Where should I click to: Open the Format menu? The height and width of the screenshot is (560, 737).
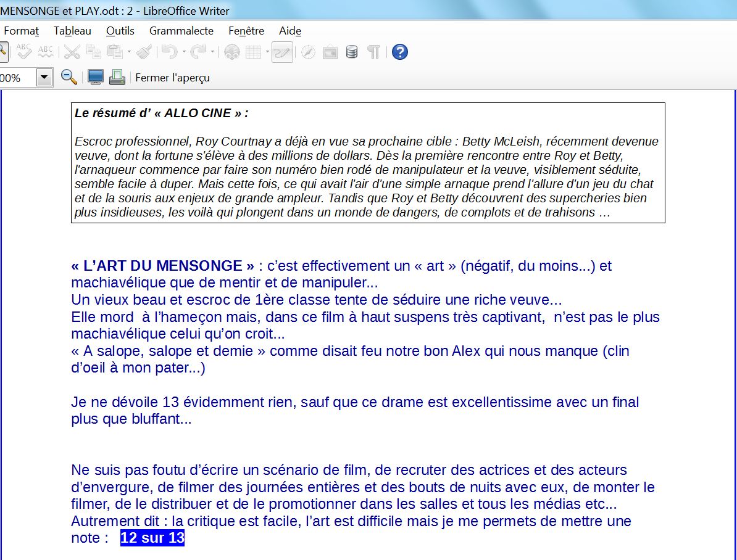21,31
